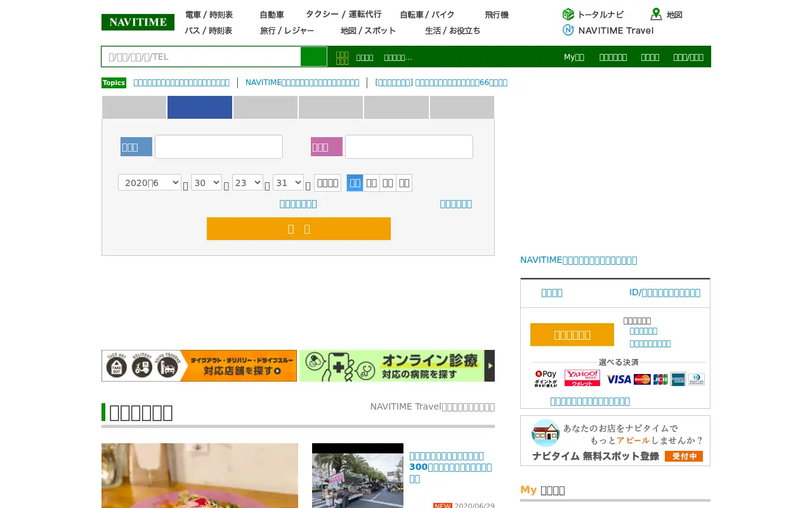Viewport: 812px width, 508px height.
Task: Click the ナビタイム 無料スポット登録 banner
Action: pyautogui.click(x=615, y=441)
